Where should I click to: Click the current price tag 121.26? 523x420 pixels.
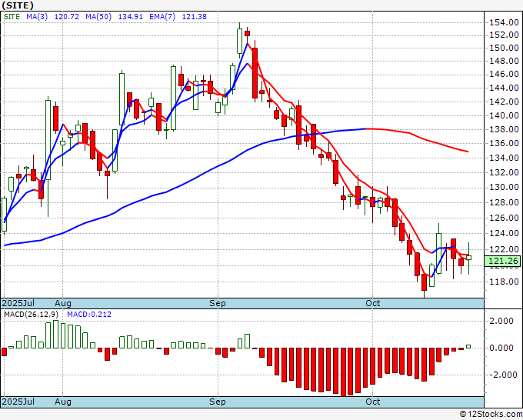click(x=504, y=262)
